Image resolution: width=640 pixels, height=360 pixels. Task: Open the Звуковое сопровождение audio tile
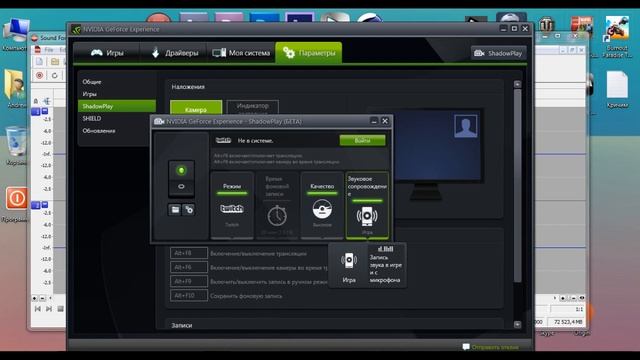tap(367, 205)
